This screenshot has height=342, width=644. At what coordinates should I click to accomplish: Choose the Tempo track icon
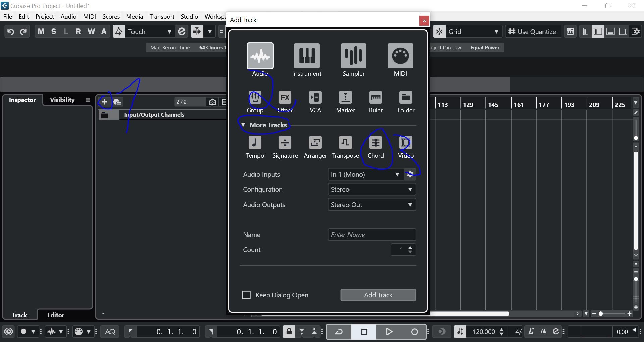255,142
